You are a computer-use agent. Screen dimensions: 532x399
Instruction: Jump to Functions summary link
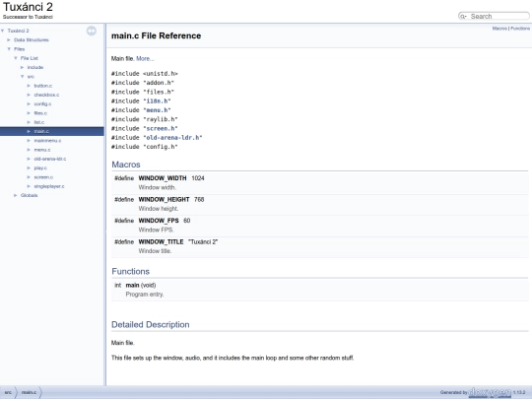point(520,29)
